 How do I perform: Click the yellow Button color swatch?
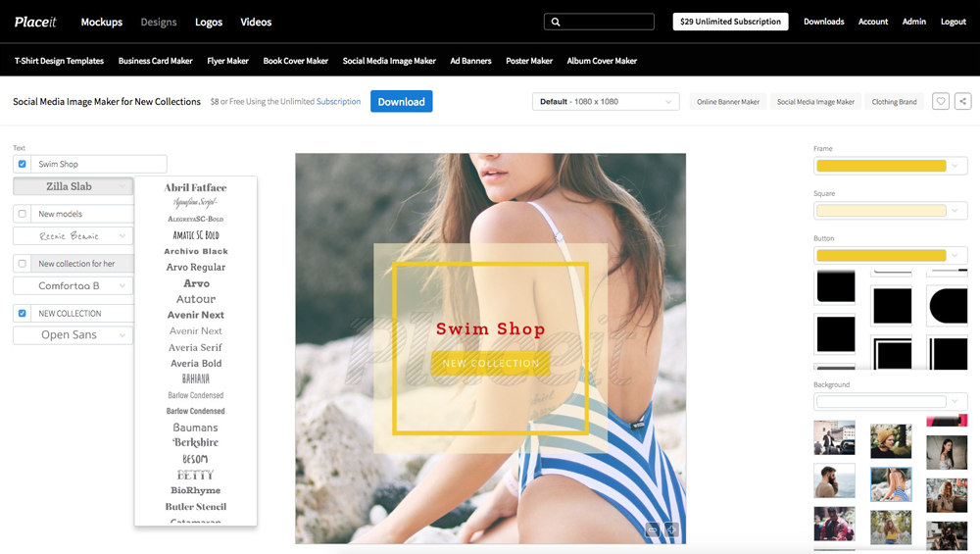pos(881,255)
